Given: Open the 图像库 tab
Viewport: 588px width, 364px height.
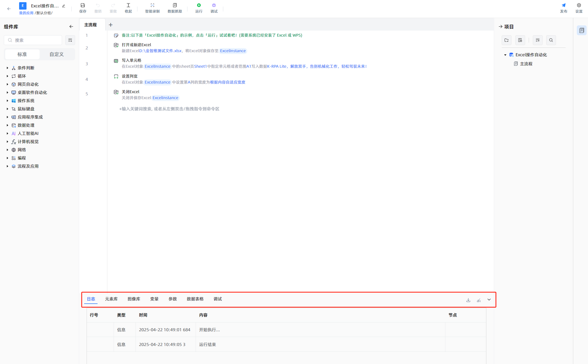Looking at the screenshot, I should point(134,299).
